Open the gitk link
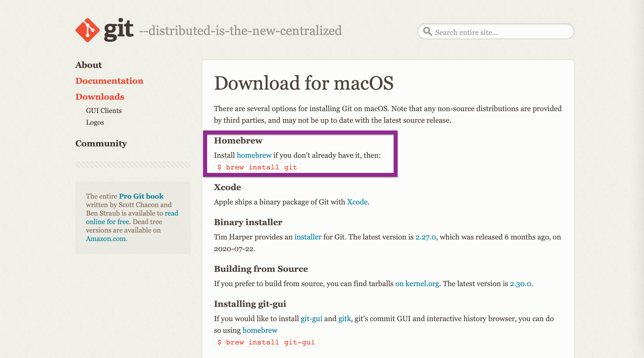This screenshot has height=358, width=644. click(x=344, y=318)
